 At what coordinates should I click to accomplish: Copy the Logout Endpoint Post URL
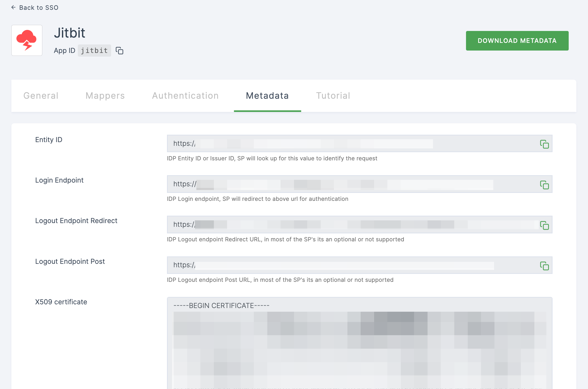(544, 266)
